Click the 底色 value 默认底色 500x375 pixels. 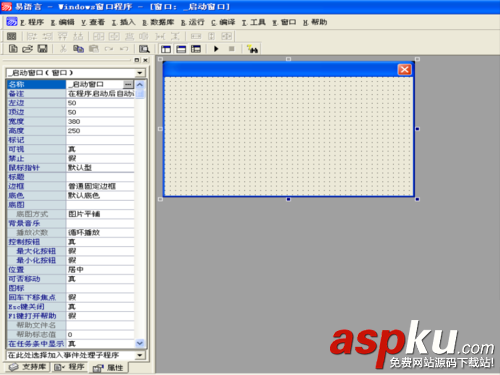(84, 195)
